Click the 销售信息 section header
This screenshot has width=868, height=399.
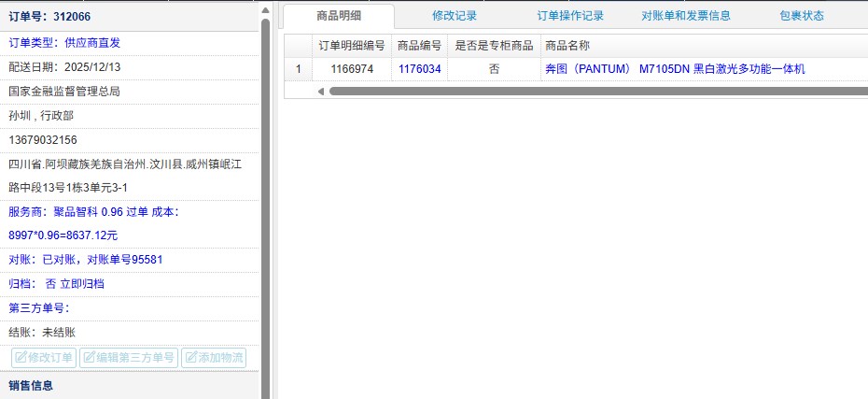(x=31, y=385)
